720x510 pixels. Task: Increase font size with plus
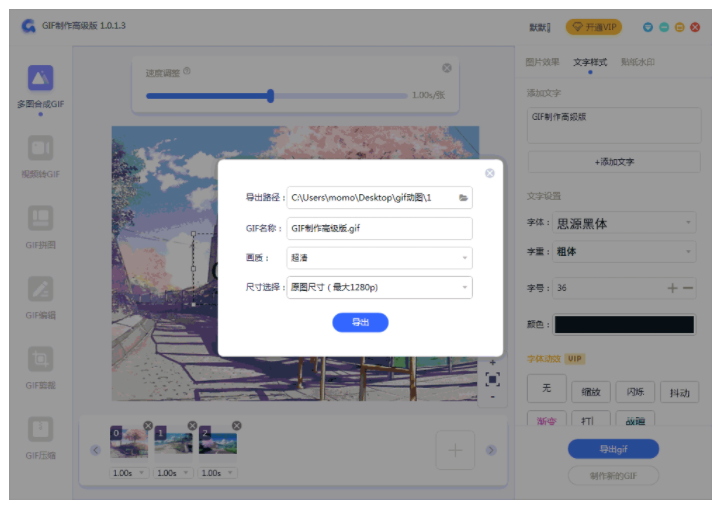pyautogui.click(x=673, y=288)
